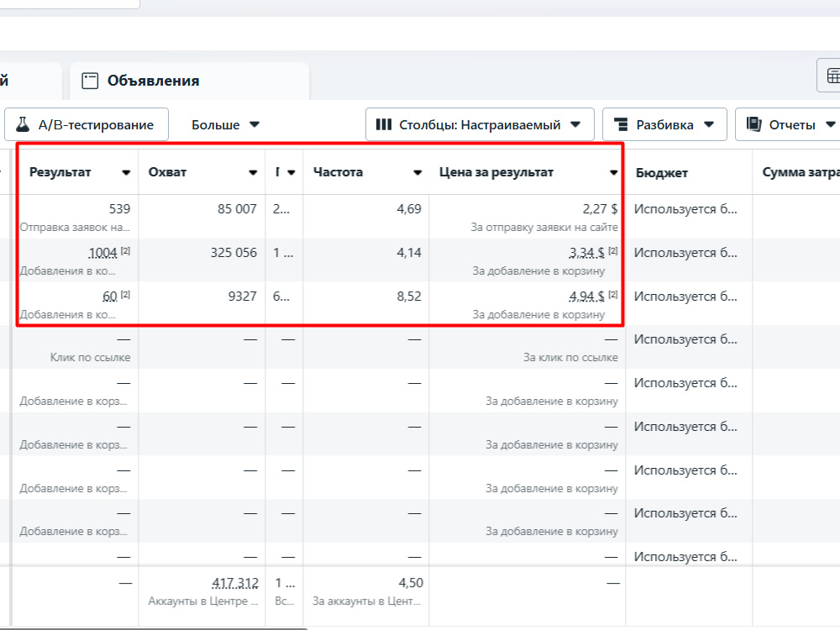Click Отправка заявок на... result label
Viewport: 840px width, 630px height.
point(75,227)
